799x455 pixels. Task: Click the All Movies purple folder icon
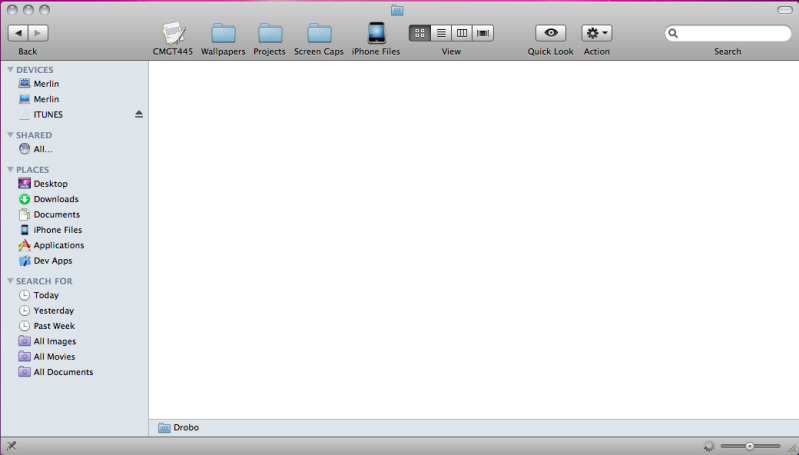[x=24, y=356]
